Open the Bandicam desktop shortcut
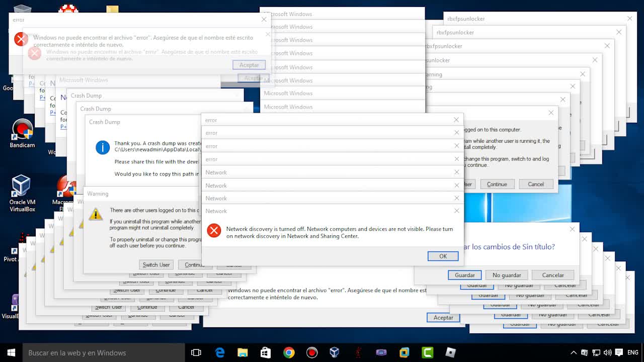This screenshot has width=644, height=362. click(x=23, y=133)
